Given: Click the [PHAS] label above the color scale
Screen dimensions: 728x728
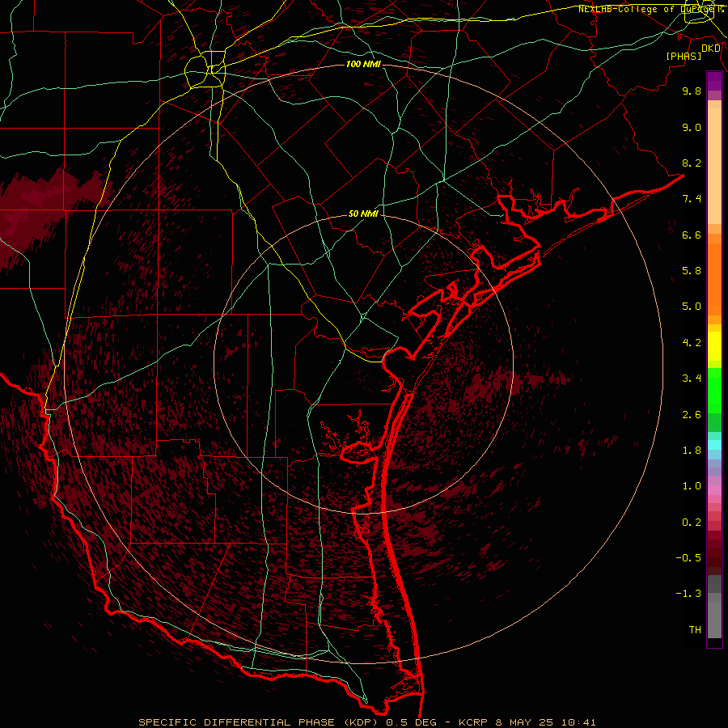Looking at the screenshot, I should 684,57.
